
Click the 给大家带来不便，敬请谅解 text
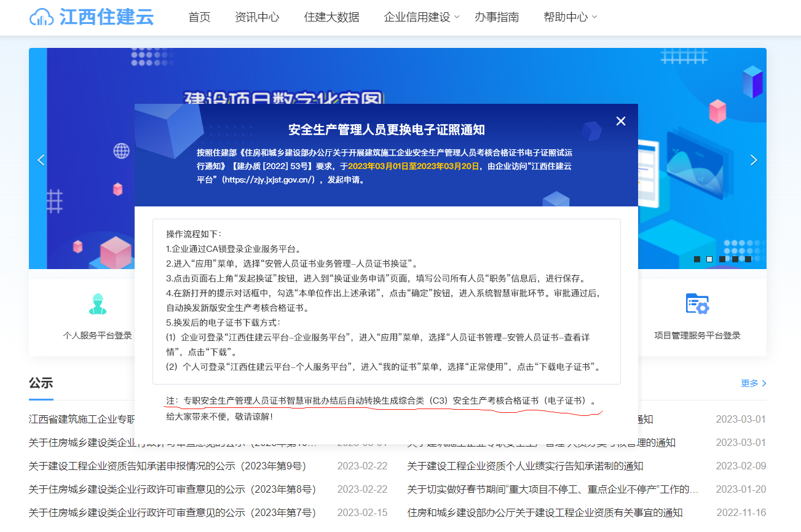(219, 417)
